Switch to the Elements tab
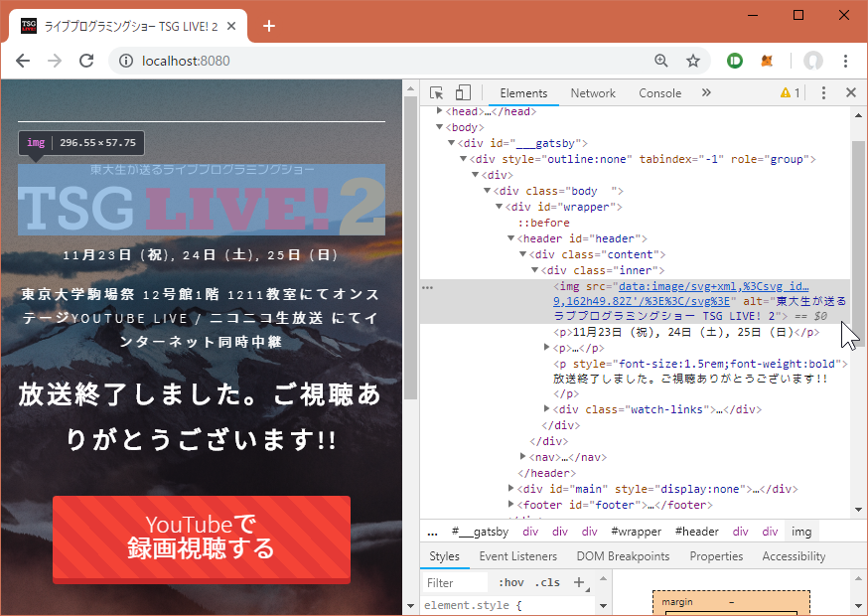This screenshot has height=616, width=868. point(523,93)
